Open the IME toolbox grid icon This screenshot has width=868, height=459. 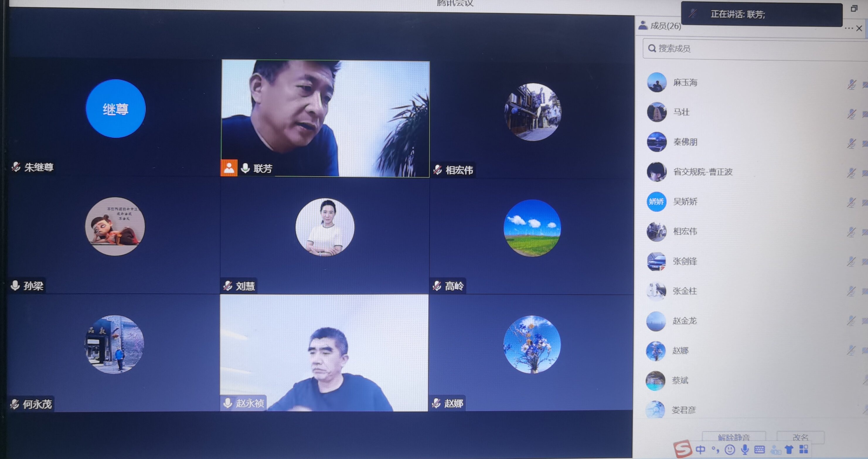(804, 449)
